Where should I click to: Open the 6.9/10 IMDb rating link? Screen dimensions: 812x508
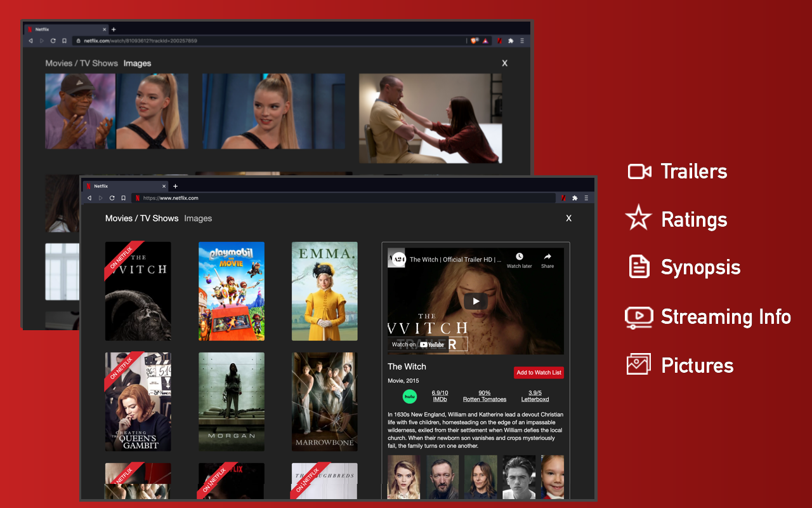coord(440,396)
